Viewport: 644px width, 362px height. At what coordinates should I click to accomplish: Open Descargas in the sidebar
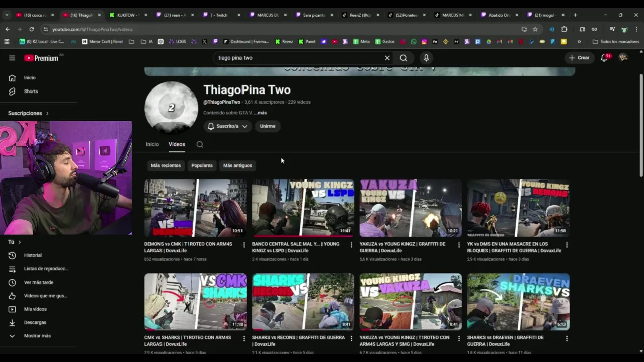click(35, 322)
